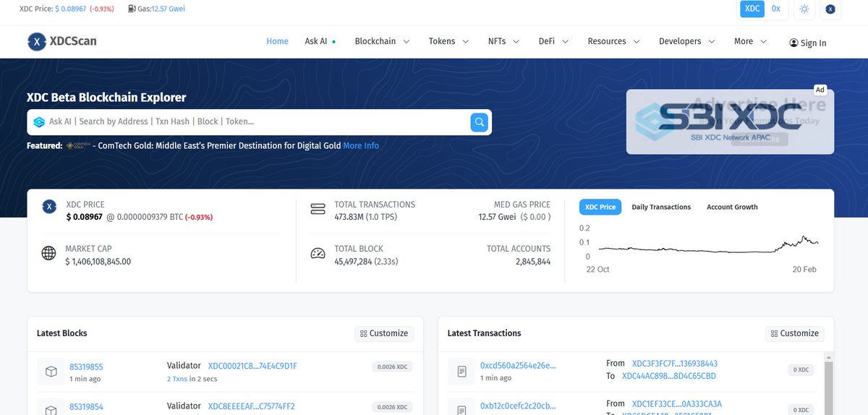Open validator XDC8EEEEAF...C75774FF2 link
This screenshot has height=415, width=868.
pyautogui.click(x=251, y=406)
